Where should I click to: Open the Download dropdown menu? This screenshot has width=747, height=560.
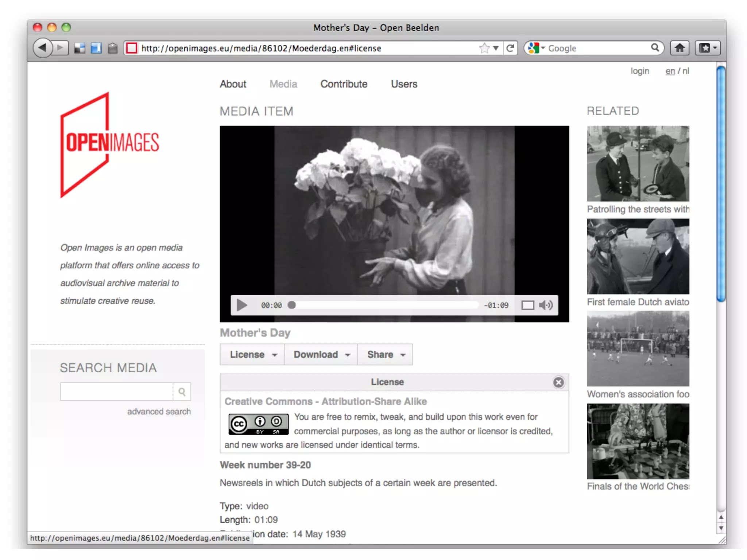321,354
